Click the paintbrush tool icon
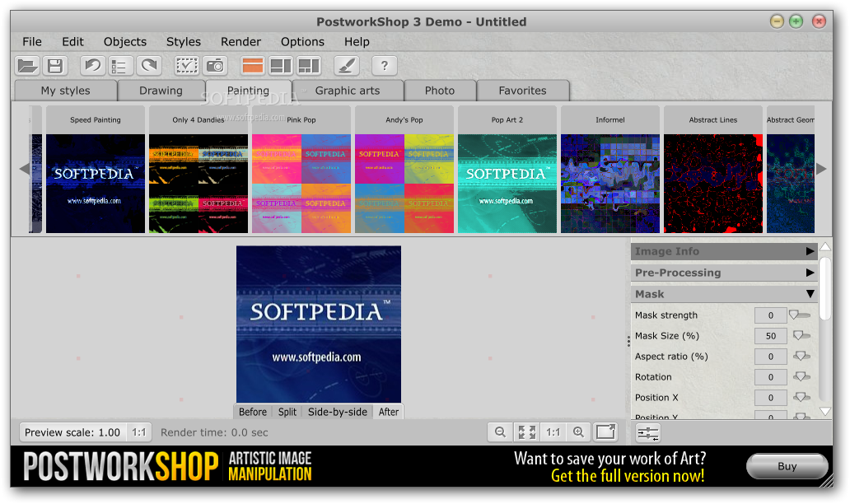The image size is (850, 504). pyautogui.click(x=347, y=66)
